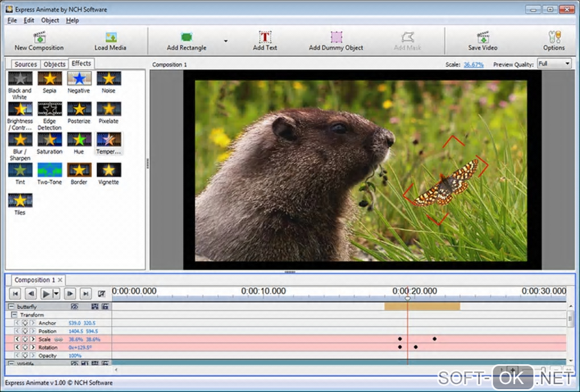The width and height of the screenshot is (580, 392).
Task: Click the New Composition toolbar icon
Action: point(39,37)
